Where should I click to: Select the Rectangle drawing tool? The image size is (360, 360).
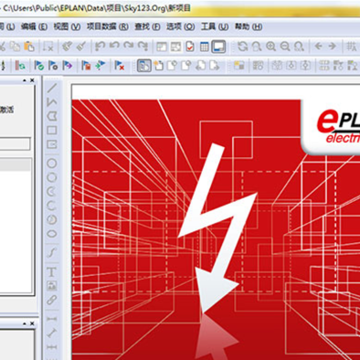(52, 130)
